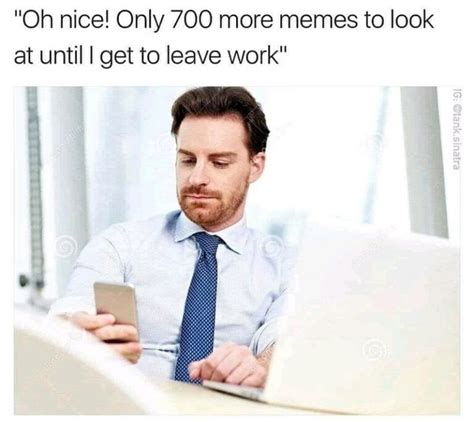Viewport: 474px width, 422px height.
Task: Click the gray pillar at the right edge
Action: tap(424, 162)
